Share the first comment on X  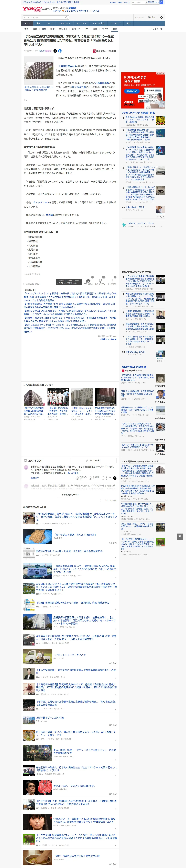(x=114, y=478)
